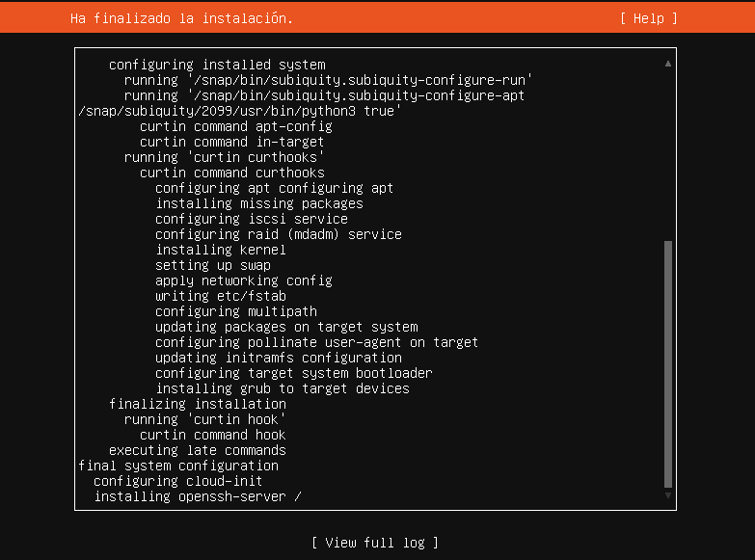The width and height of the screenshot is (755, 560).
Task: Select the "final system configuration" line
Action: [178, 466]
